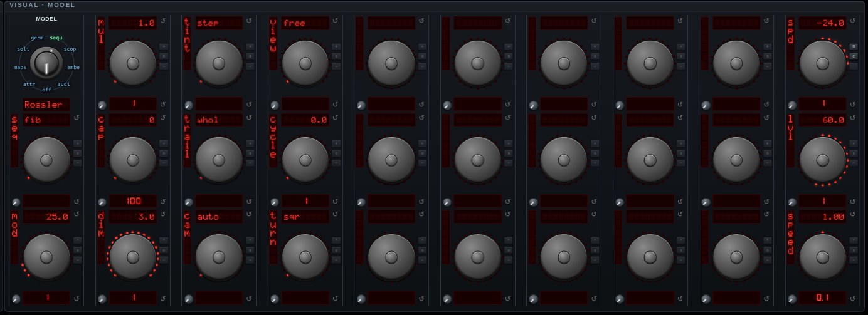Reset the trail whol value
The height and width of the screenshot is (315, 868).
[x=248, y=119]
